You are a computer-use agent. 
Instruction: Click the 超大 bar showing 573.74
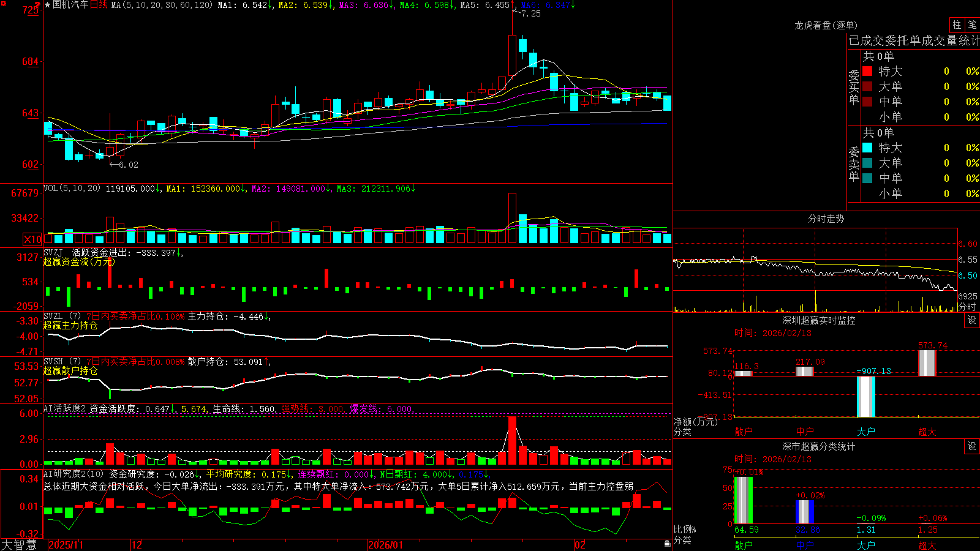927,363
